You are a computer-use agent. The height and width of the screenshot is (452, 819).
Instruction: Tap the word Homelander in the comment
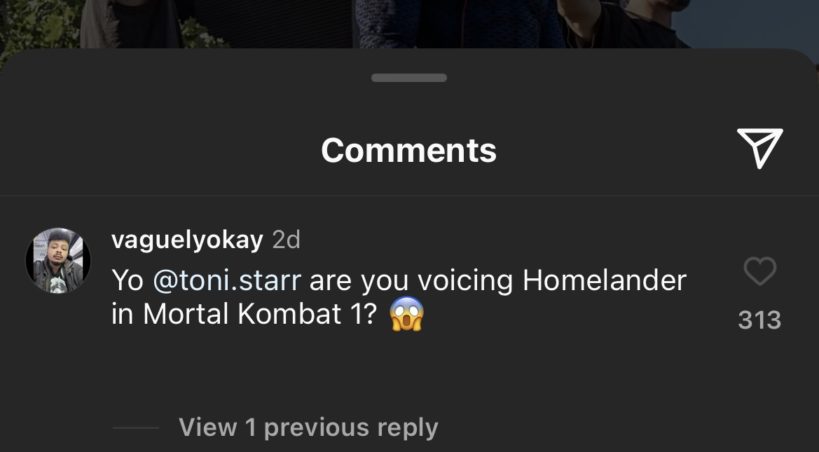point(604,281)
